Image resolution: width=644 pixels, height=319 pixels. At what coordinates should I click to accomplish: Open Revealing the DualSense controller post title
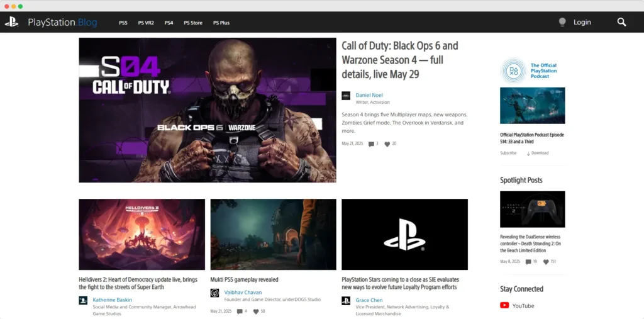click(x=530, y=243)
